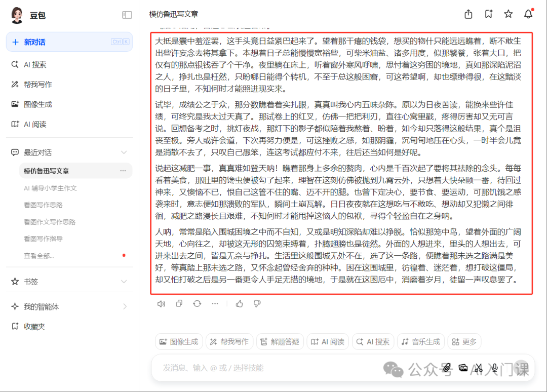The width and height of the screenshot is (547, 392).
Task: Click the 解题答疑 skill chip
Action: pos(280,342)
